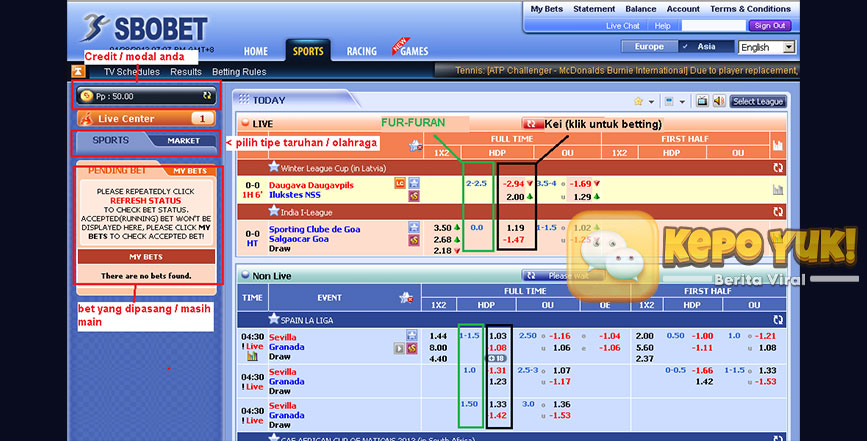Open the Live Chat link
867x441 pixels.
tap(622, 26)
